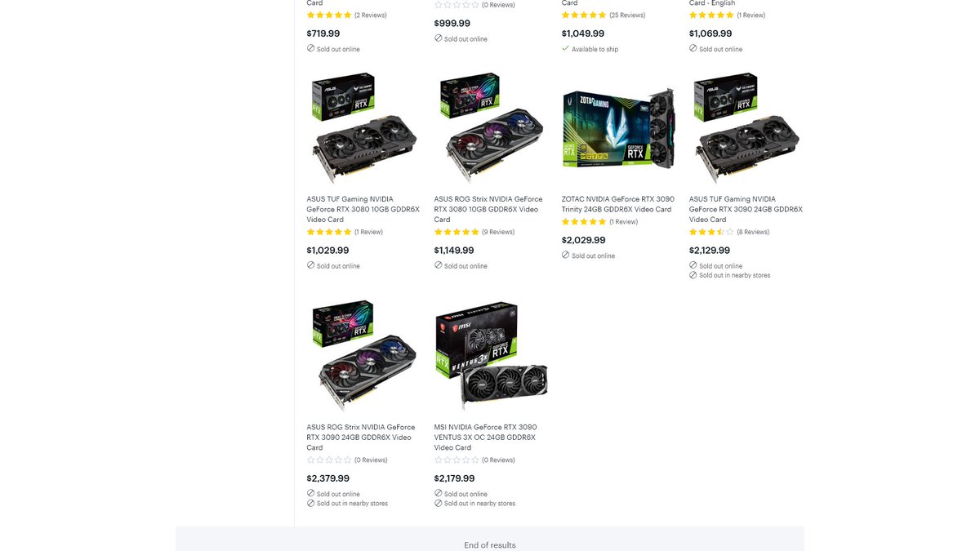Open the star rating with 9 Reviews
980x551 pixels.
coord(474,232)
